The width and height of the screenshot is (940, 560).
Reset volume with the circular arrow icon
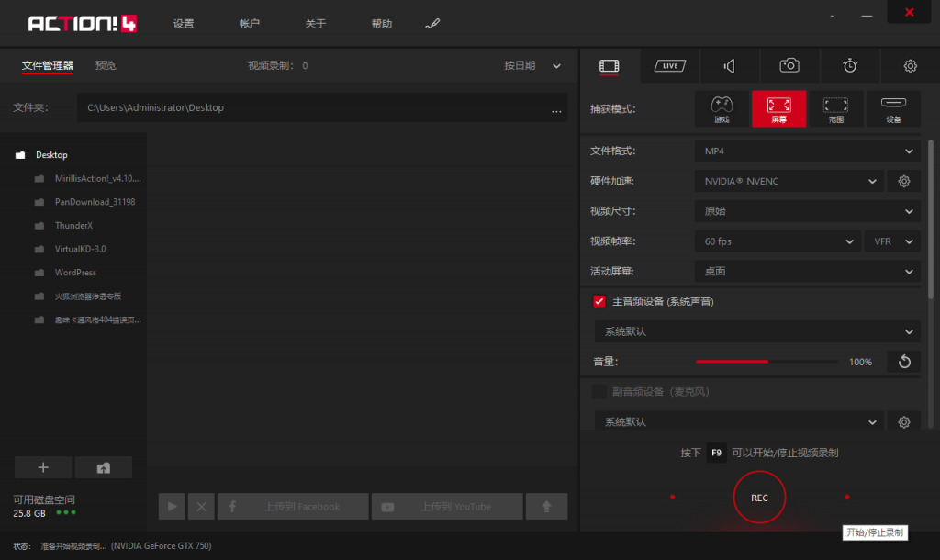click(x=903, y=362)
